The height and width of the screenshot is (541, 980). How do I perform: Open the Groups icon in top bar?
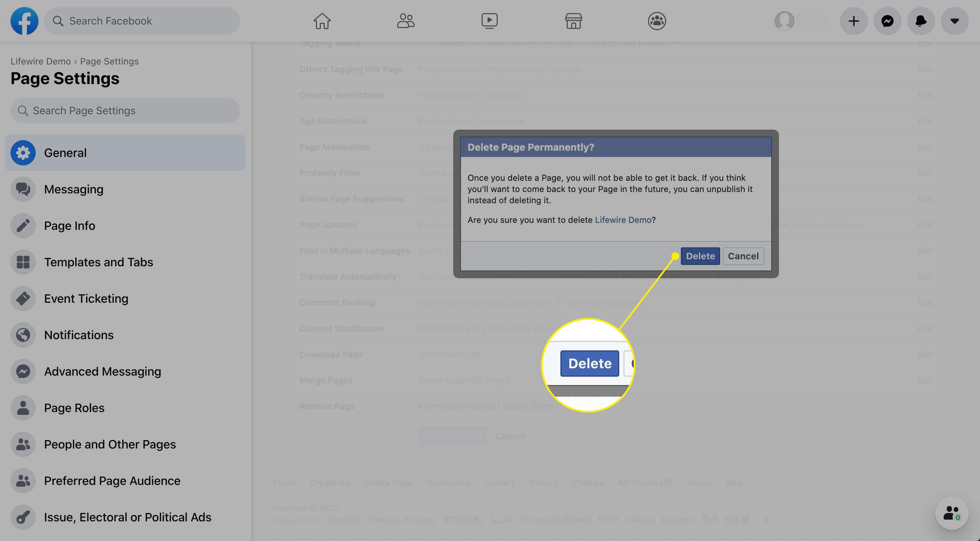657,21
